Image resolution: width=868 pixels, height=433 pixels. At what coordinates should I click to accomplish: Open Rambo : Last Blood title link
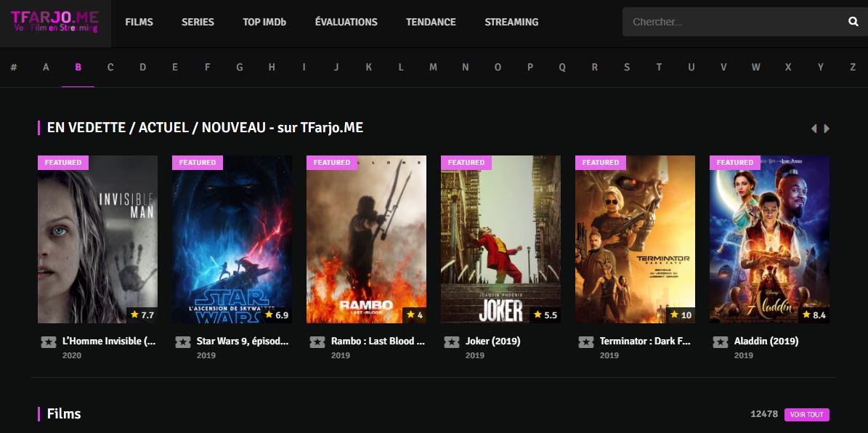[x=378, y=341]
